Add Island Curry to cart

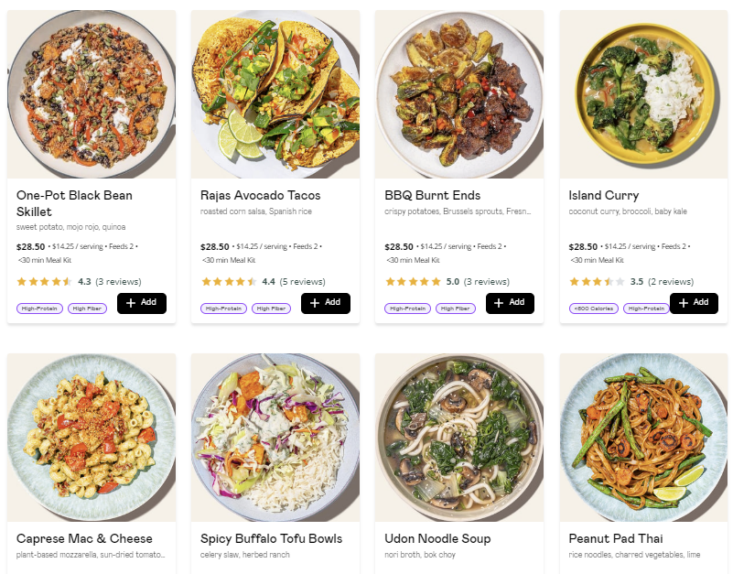pyautogui.click(x=694, y=303)
